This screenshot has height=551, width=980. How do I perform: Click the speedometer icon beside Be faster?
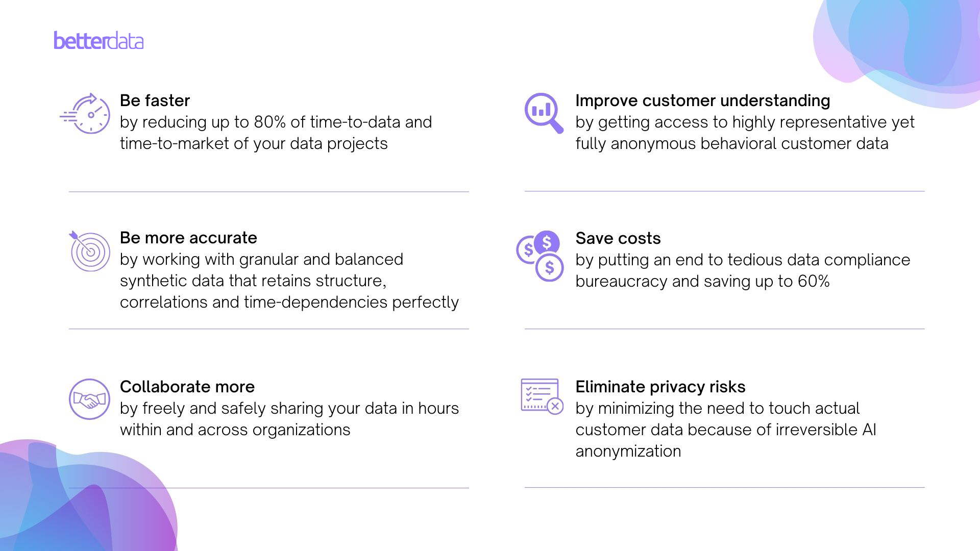pos(86,113)
